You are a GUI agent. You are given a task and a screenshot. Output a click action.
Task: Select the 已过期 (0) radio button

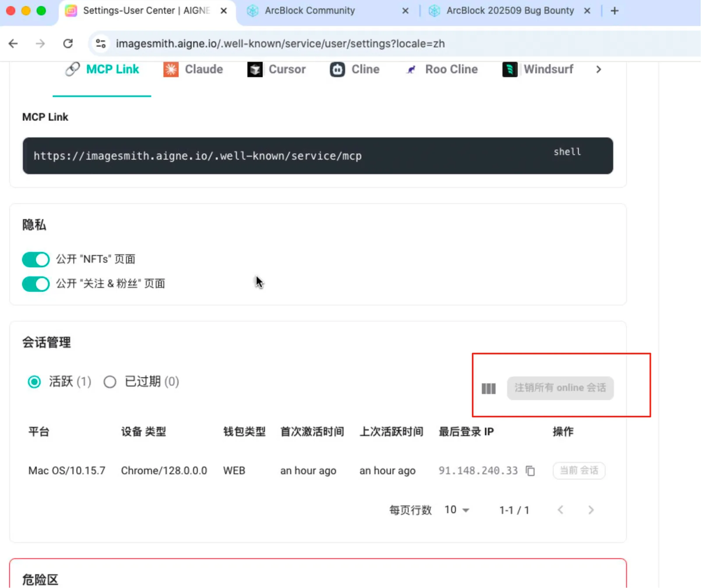[110, 382]
